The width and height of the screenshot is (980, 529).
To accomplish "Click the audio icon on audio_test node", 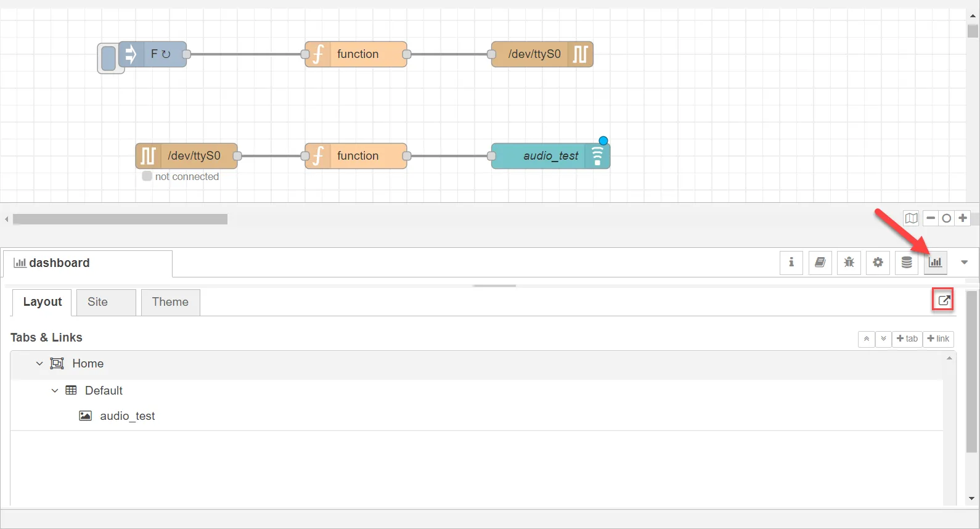I will pos(597,156).
